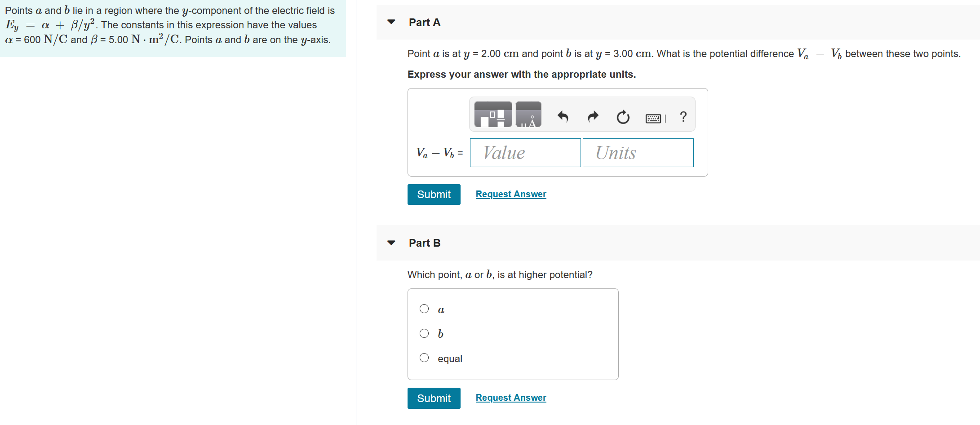Click the question mark help icon
This screenshot has width=980, height=425.
pos(683,117)
